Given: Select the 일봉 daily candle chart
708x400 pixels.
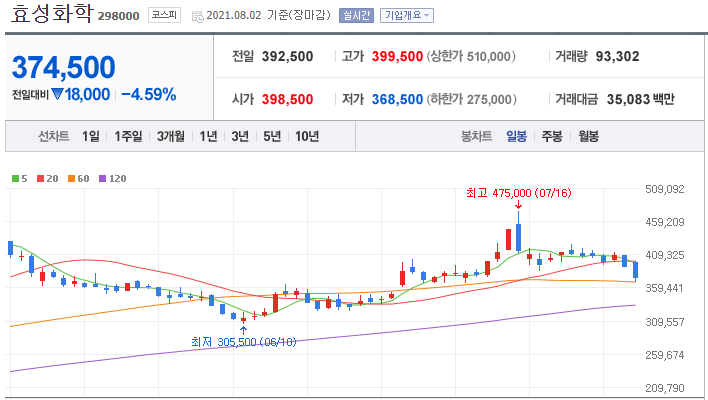Looking at the screenshot, I should click(x=516, y=136).
